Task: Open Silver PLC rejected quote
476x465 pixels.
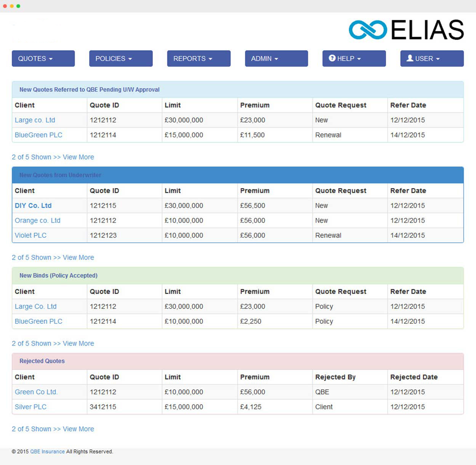Action: [x=30, y=407]
